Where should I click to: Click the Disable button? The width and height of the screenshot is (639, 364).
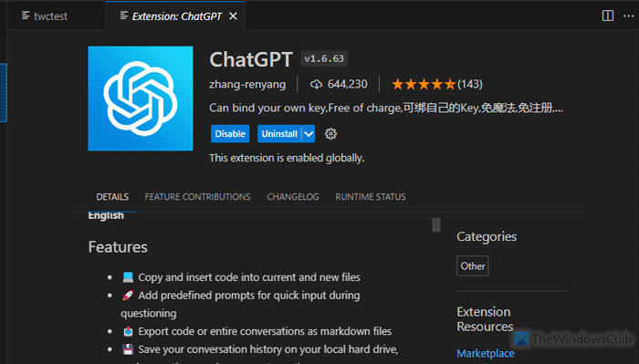point(230,134)
